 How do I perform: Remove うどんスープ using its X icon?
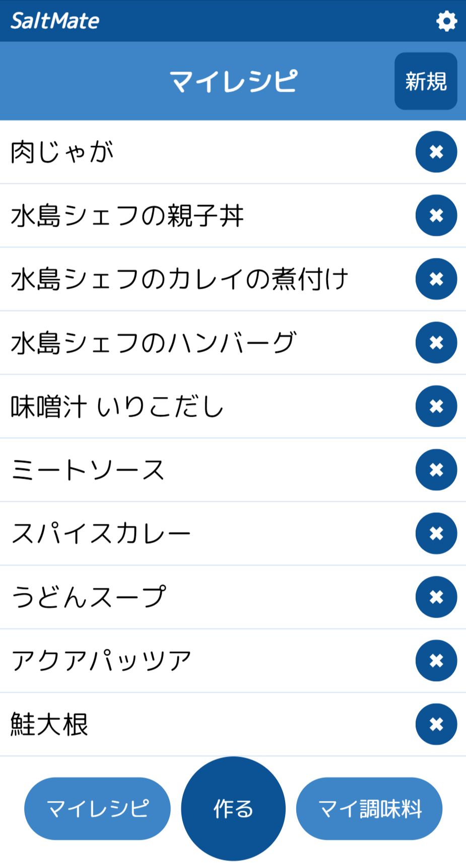click(x=436, y=597)
